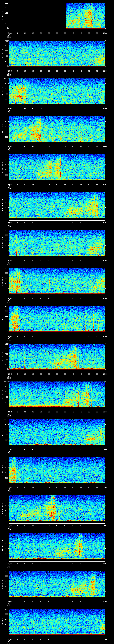Select the '17:15:00' time label

click(x=9, y=261)
